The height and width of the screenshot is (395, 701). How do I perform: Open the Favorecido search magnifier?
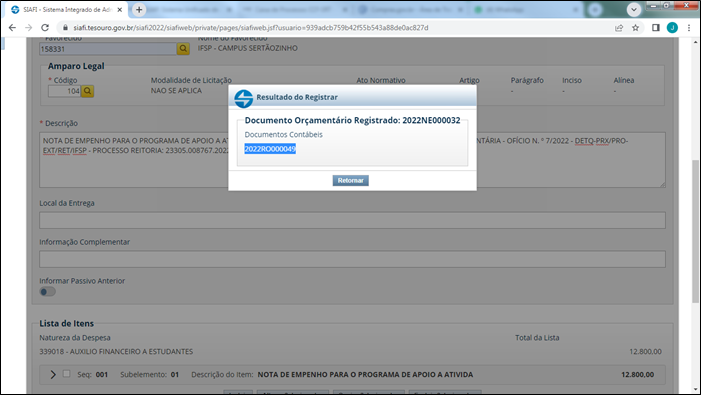pos(183,49)
